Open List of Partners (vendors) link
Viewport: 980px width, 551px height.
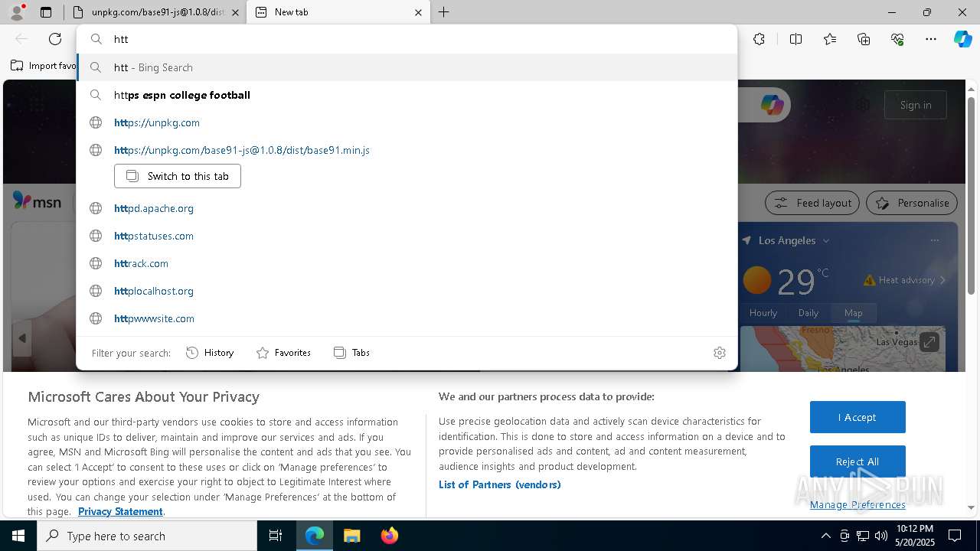tap(500, 484)
